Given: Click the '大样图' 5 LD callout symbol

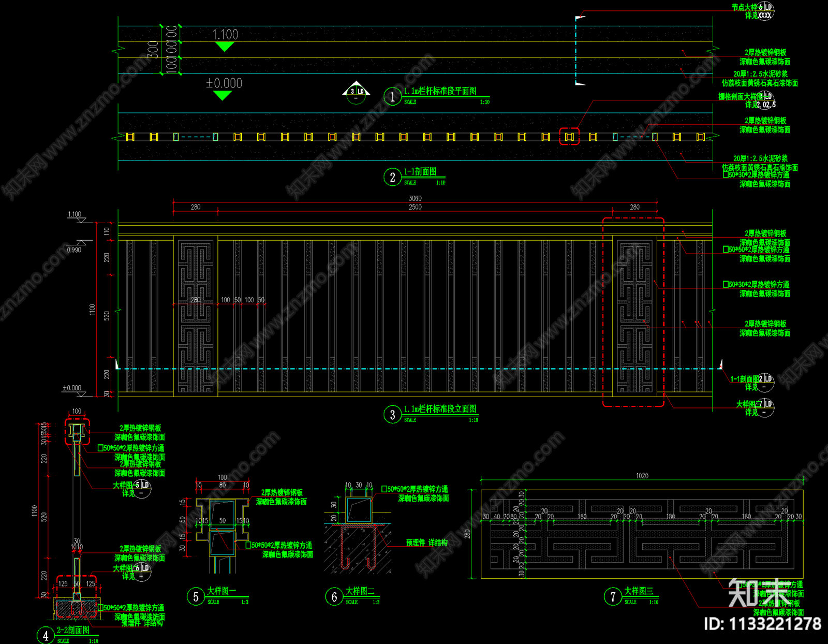Looking at the screenshot, I should click(141, 489).
